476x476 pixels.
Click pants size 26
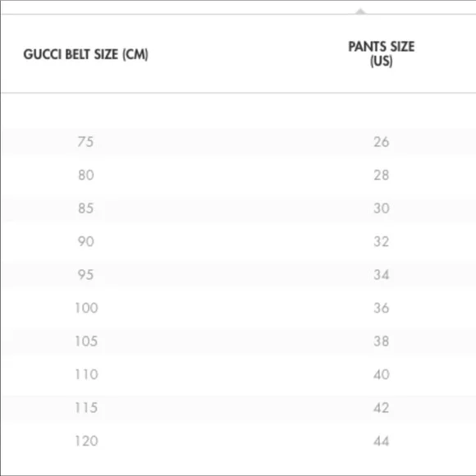[x=382, y=142]
